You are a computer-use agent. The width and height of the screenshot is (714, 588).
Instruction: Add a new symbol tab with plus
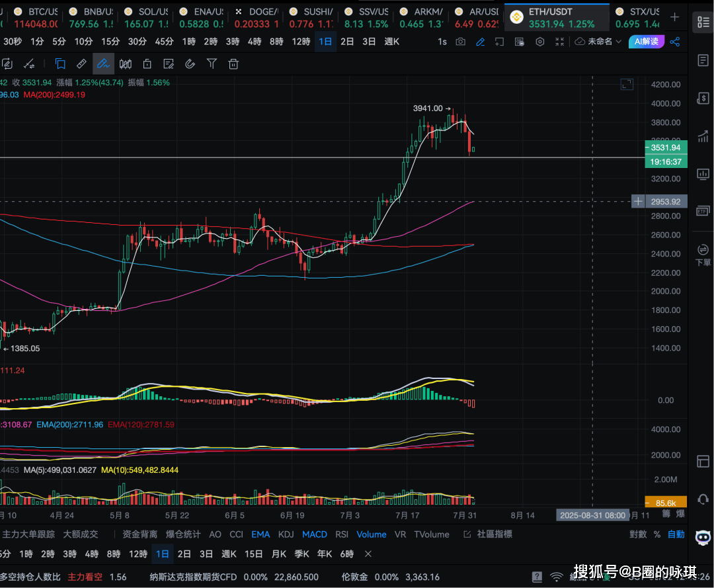(674, 17)
